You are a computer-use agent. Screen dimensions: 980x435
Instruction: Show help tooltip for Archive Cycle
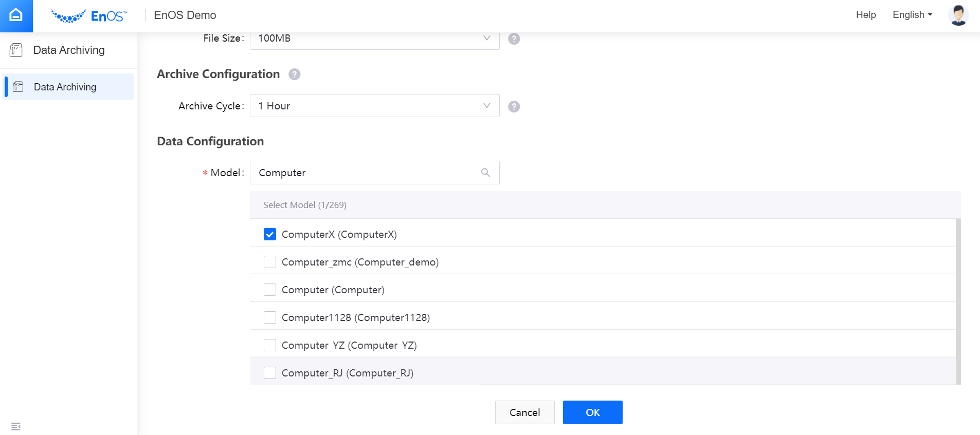(514, 106)
